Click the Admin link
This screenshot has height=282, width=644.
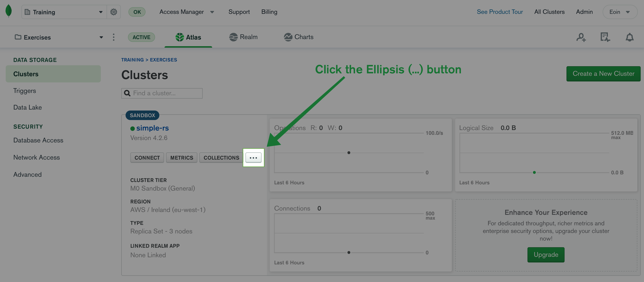[x=584, y=12]
